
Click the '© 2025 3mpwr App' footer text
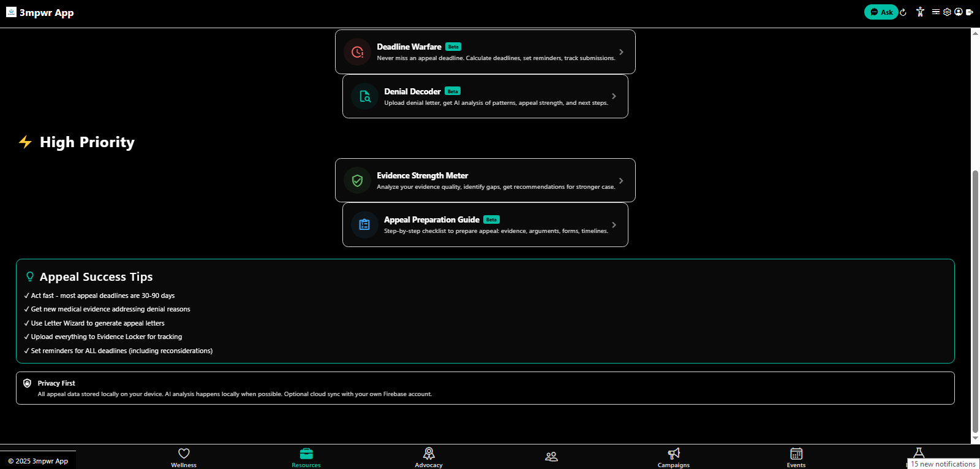click(x=38, y=461)
